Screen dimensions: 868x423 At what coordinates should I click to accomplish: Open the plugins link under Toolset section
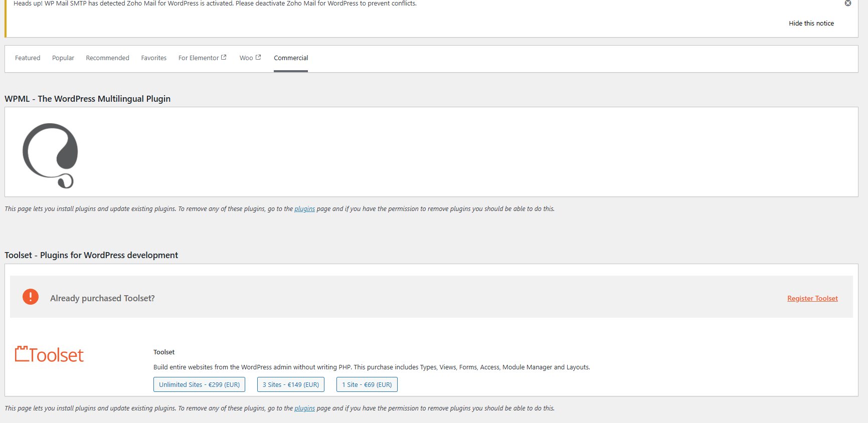(304, 408)
